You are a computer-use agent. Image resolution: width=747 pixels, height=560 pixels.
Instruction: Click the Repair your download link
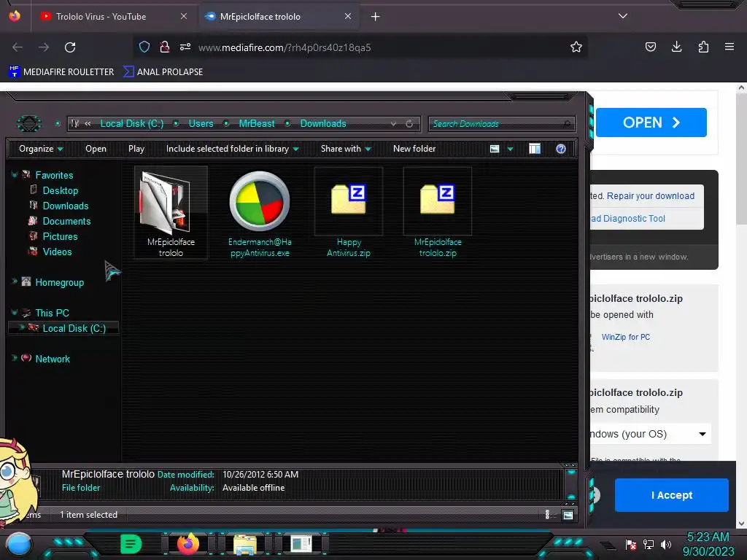(650, 195)
